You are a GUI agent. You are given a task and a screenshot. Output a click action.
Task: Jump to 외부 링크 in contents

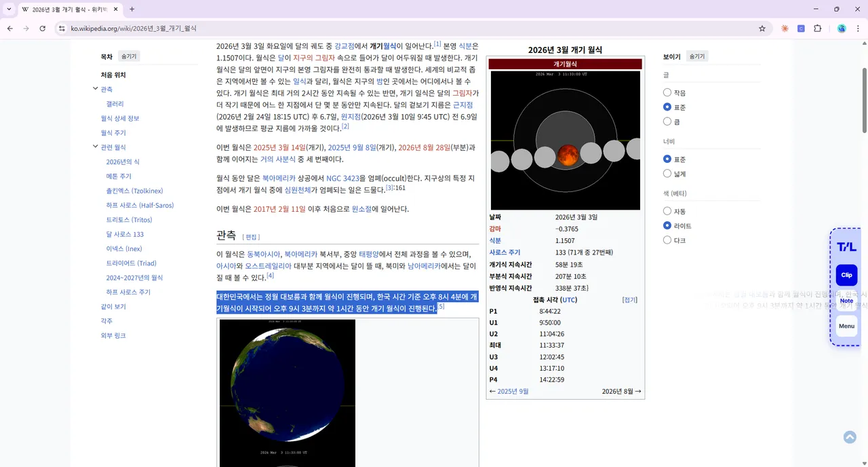113,335
